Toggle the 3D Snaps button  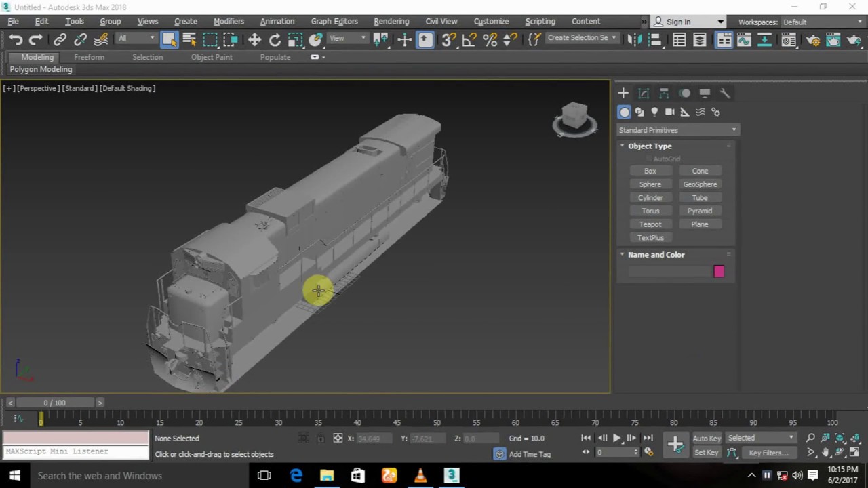coord(448,40)
